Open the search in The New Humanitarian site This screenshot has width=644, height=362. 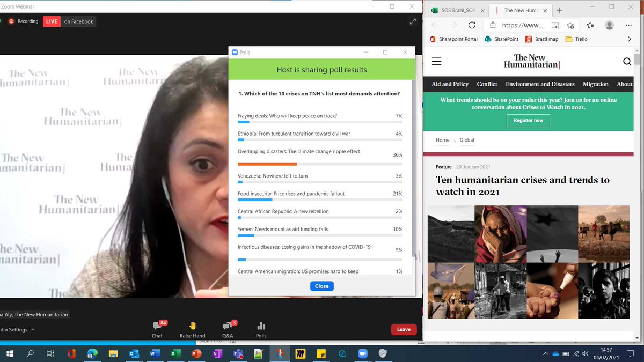[x=627, y=62]
